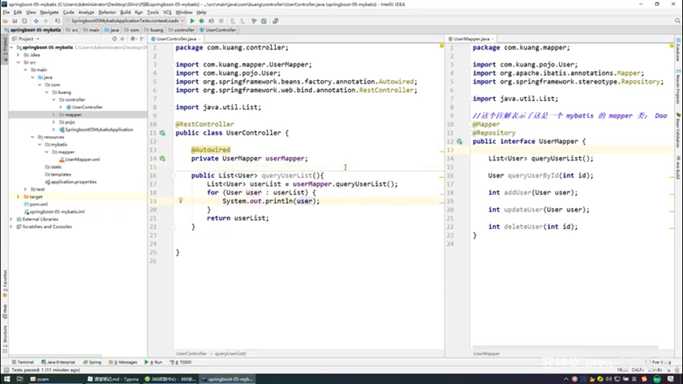Screen dimensions: 683x384
Task: Click gutter autowired icon beside userMapper field
Action: pyautogui.click(x=162, y=158)
